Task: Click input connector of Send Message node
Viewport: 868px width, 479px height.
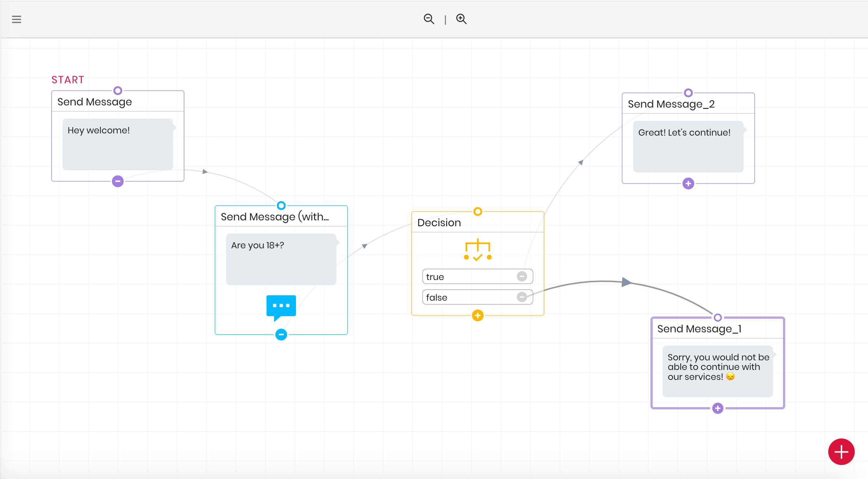Action: point(118,91)
